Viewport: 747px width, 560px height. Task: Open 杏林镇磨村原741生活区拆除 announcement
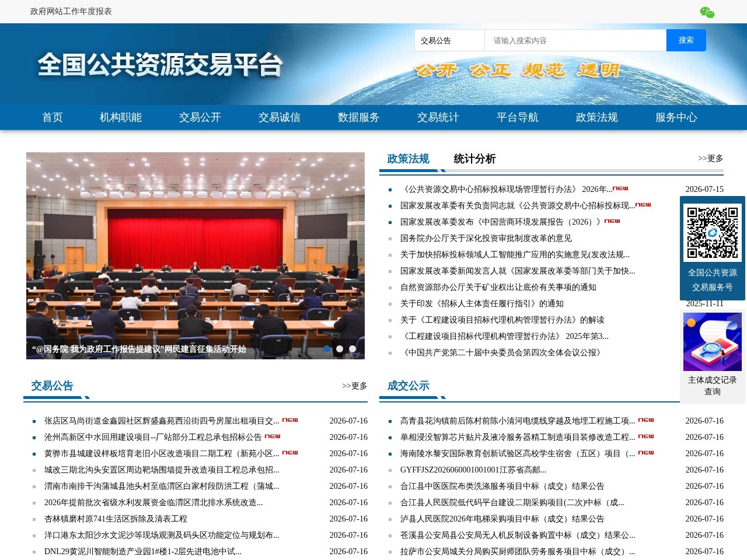(x=116, y=519)
